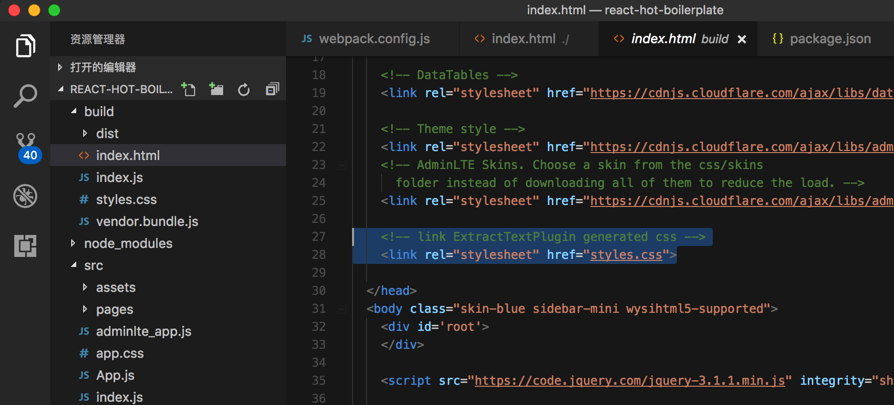This screenshot has height=405, width=894.
Task: Open the Extensions view icon
Action: 25,245
